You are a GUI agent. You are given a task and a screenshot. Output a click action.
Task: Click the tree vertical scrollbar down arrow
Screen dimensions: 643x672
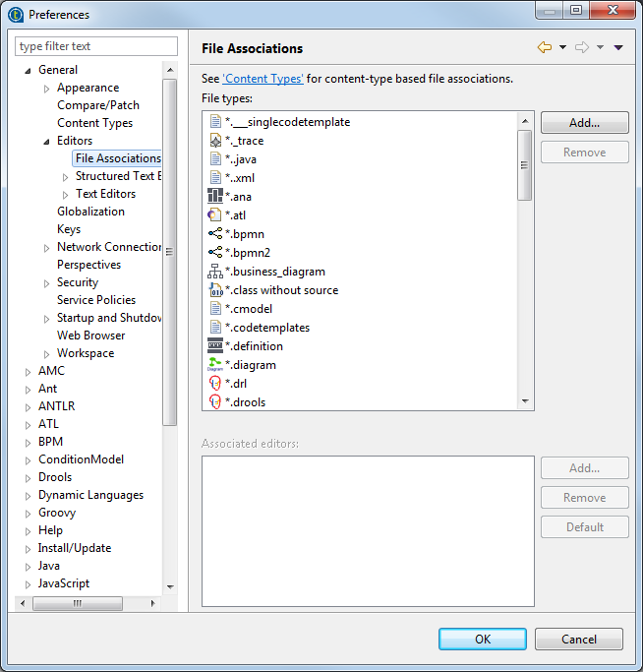(x=170, y=586)
